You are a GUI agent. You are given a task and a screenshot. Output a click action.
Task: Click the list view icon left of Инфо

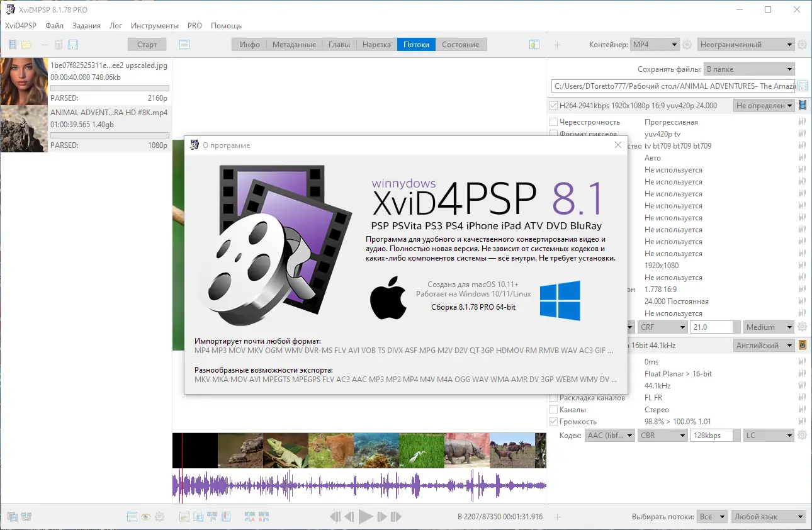(x=184, y=45)
